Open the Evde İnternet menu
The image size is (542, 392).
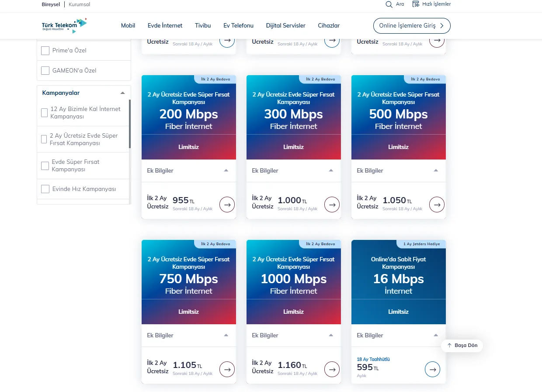(x=165, y=26)
